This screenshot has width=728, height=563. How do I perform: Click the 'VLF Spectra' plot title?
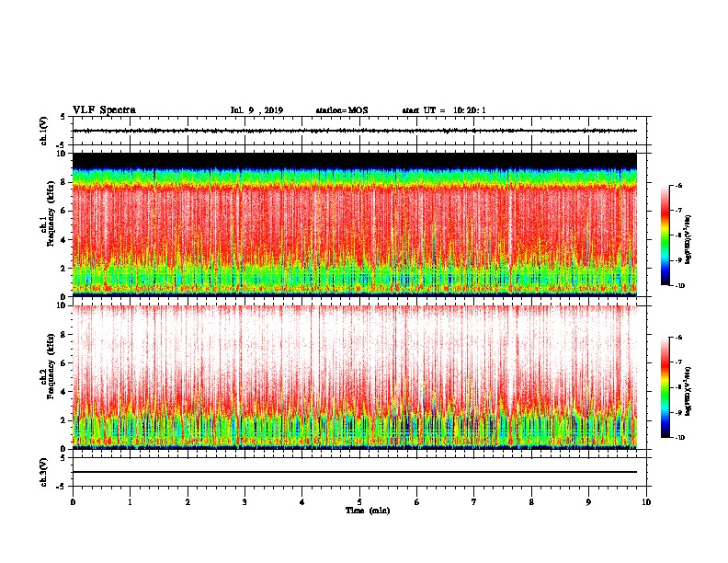click(x=104, y=110)
